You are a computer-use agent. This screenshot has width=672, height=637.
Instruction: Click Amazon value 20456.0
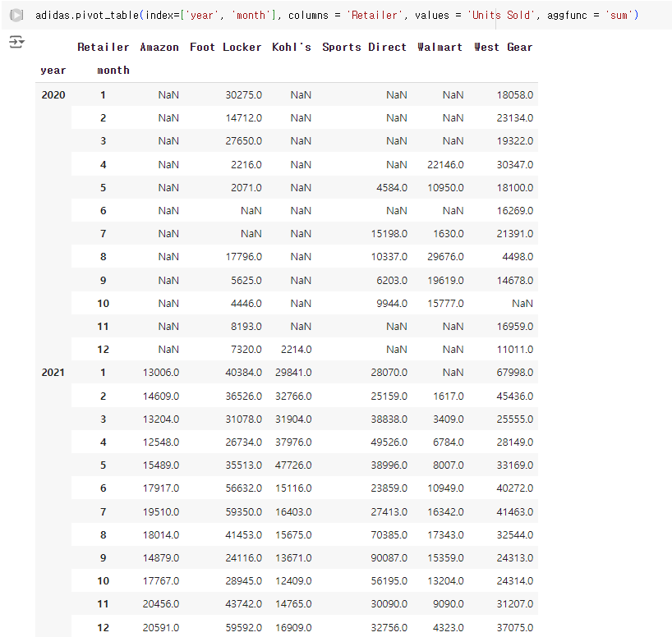161,604
